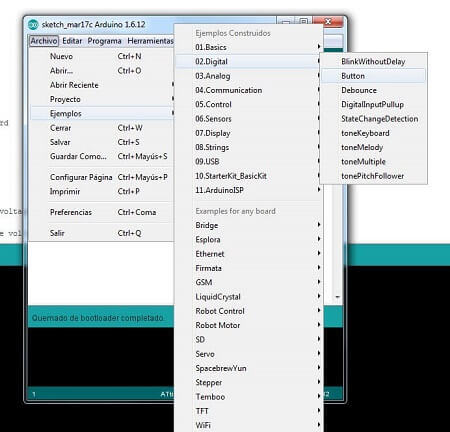The image size is (450, 432).
Task: Choose Abrir... menu entry
Action: (102, 71)
